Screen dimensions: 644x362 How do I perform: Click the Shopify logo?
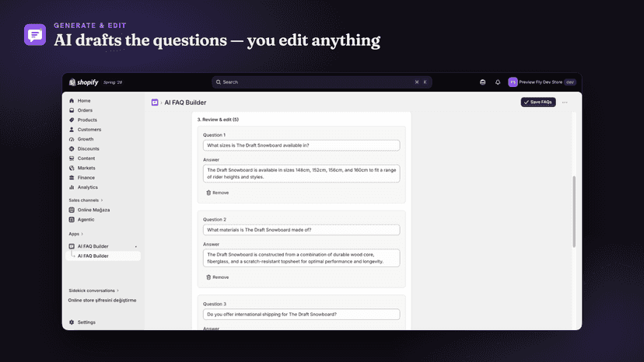pyautogui.click(x=84, y=82)
